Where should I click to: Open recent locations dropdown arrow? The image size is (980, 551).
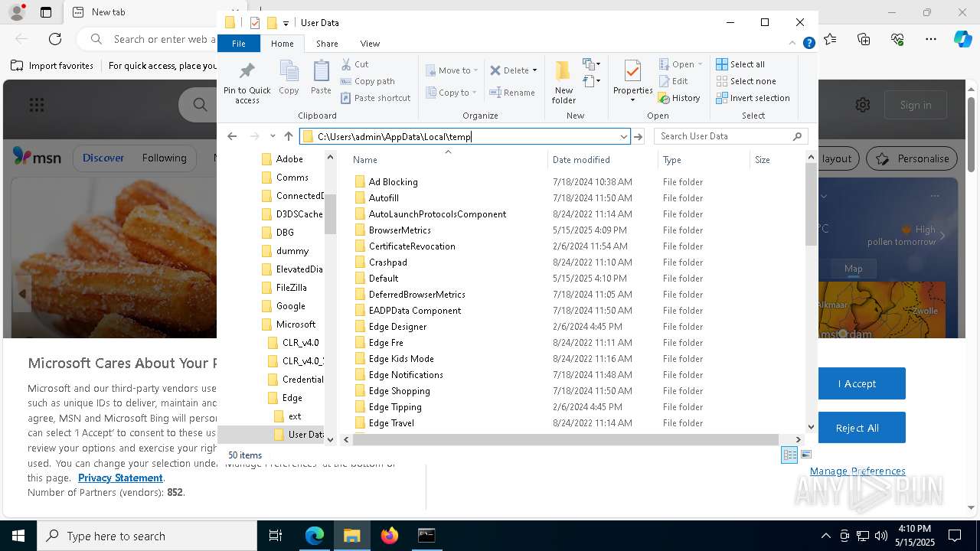point(273,136)
